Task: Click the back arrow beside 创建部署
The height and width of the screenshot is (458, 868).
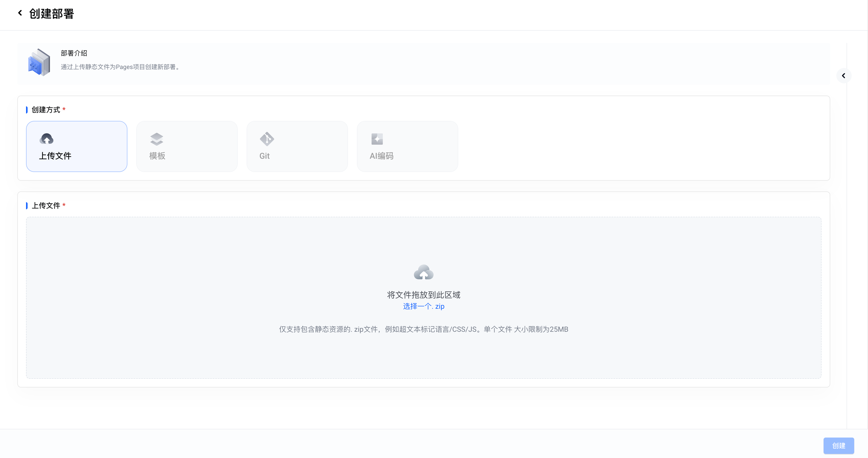Action: coord(20,13)
